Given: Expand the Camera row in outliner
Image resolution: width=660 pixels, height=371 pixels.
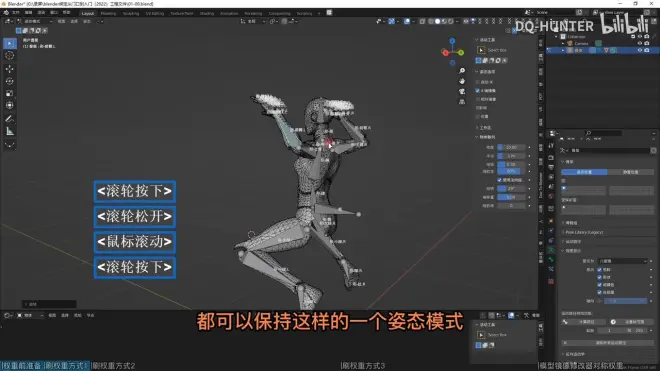Looking at the screenshot, I should [x=563, y=43].
